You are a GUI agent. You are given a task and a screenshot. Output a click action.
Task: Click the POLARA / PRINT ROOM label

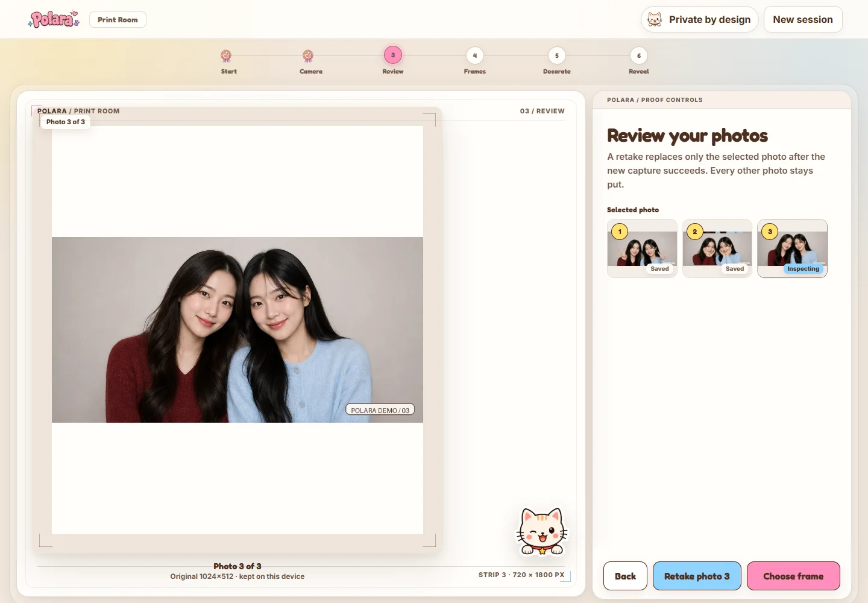pos(78,111)
